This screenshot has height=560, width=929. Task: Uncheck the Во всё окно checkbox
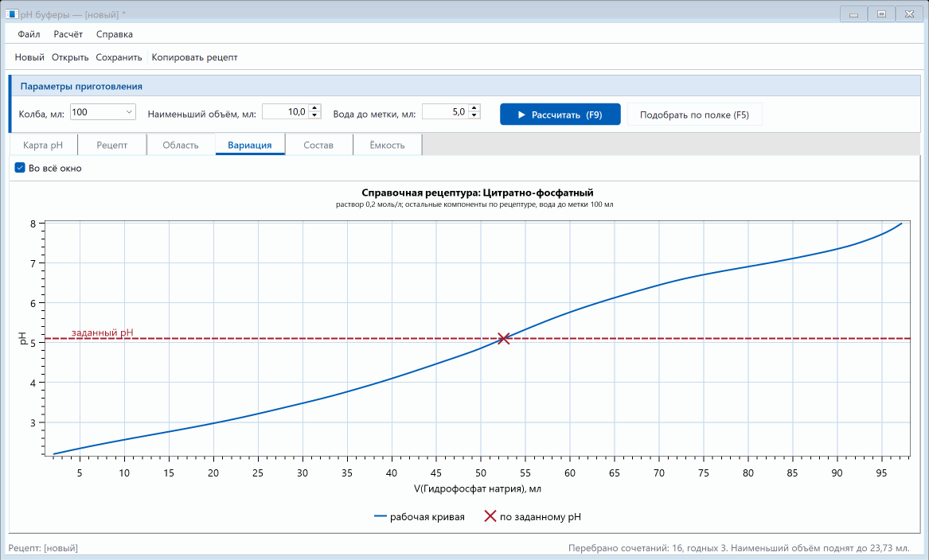coord(20,168)
